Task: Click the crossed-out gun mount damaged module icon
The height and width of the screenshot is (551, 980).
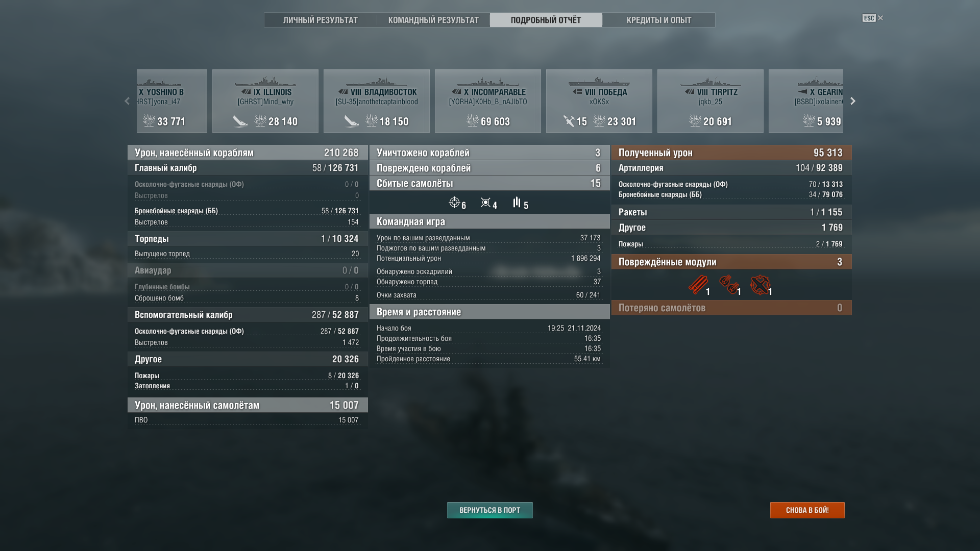Action: pos(760,285)
